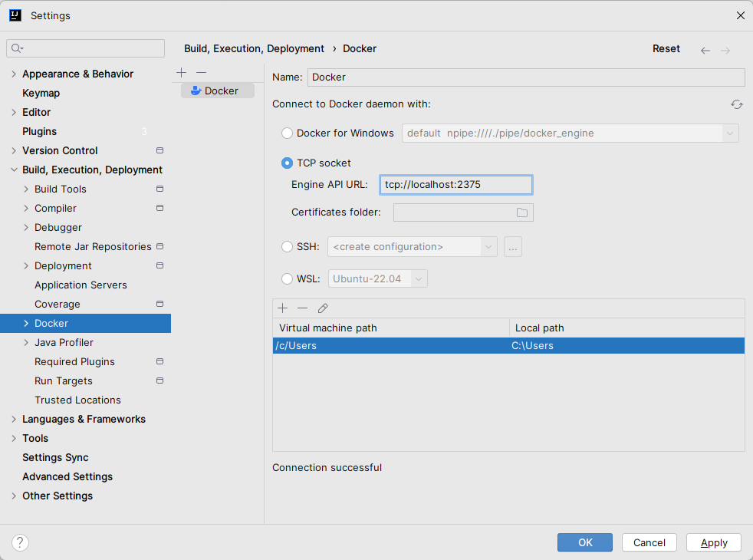
Task: Click the SSH ellipsis configuration button
Action: (513, 247)
